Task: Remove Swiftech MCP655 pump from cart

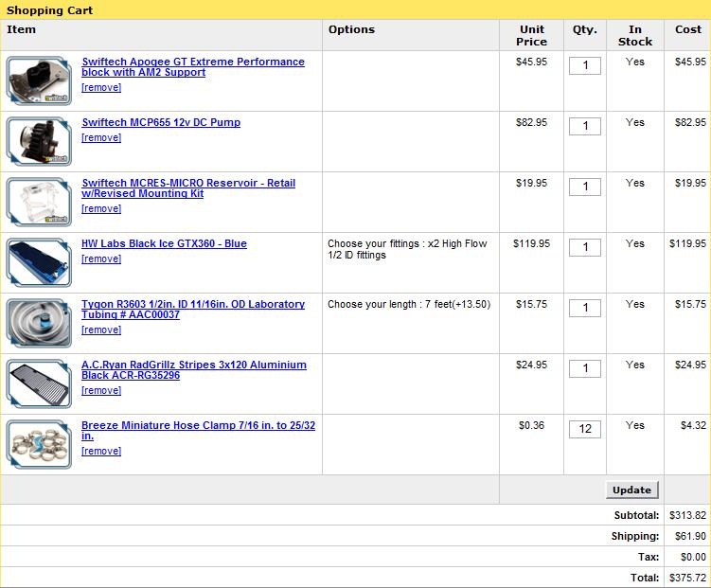Action: [101, 138]
